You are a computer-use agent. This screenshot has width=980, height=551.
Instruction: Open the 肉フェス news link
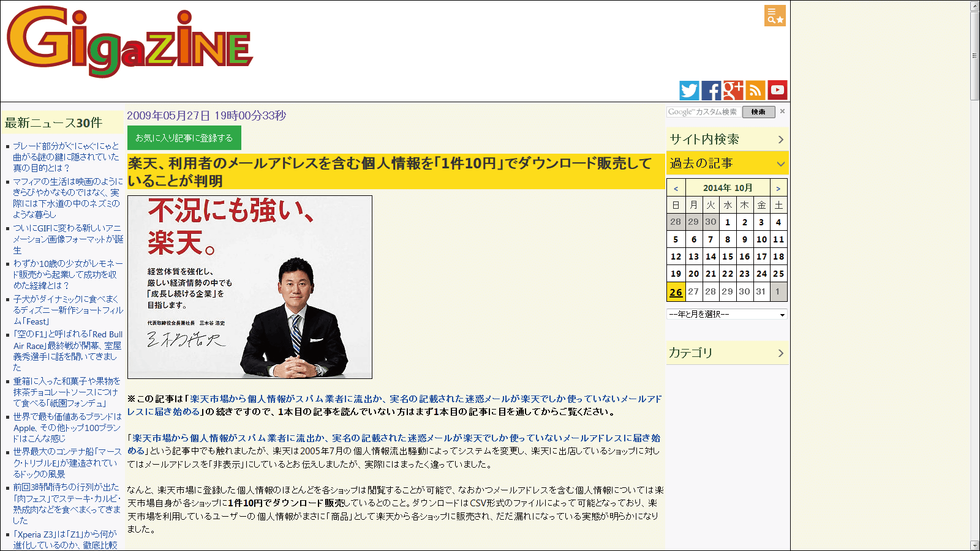tap(67, 504)
